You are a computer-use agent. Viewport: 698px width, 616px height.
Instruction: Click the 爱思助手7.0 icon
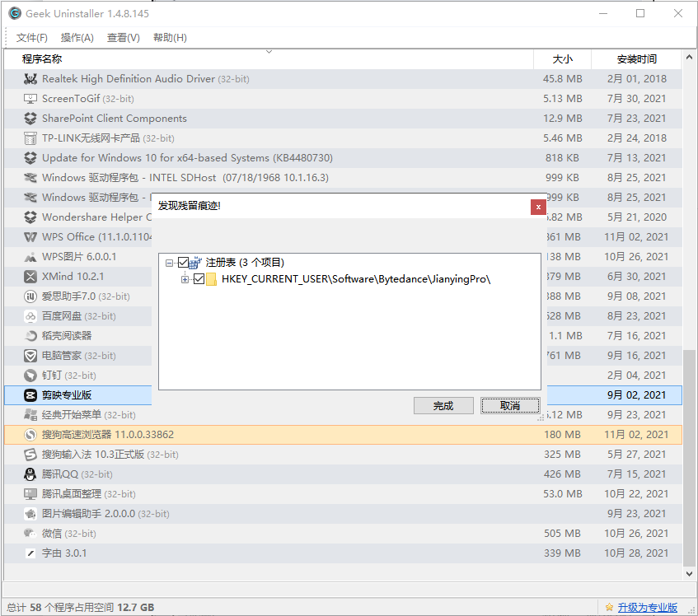pos(30,296)
